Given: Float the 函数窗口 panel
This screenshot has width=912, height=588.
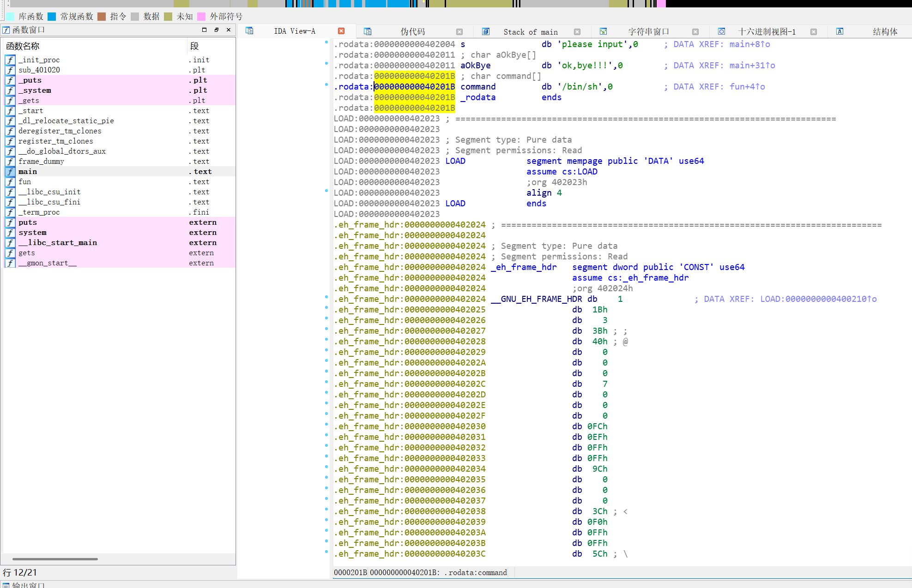Looking at the screenshot, I should (x=216, y=30).
